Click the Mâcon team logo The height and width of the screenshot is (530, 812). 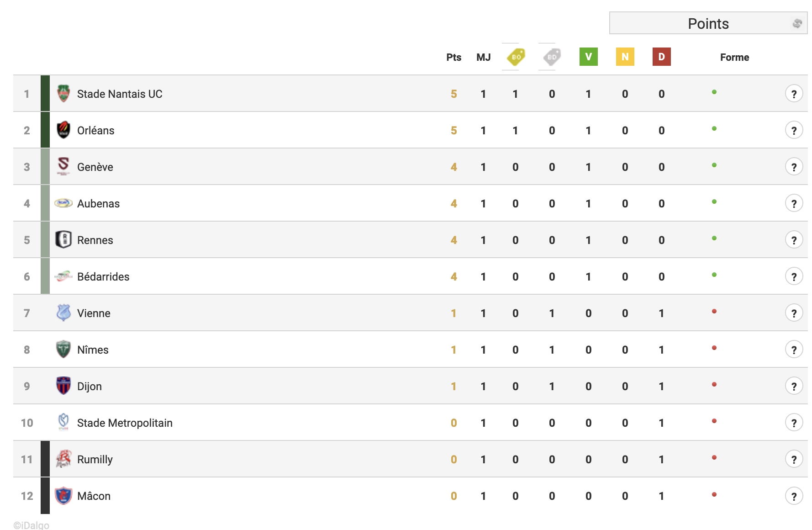tap(63, 496)
